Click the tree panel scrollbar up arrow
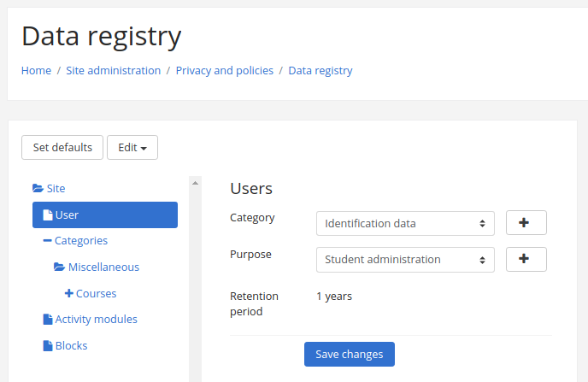The image size is (588, 382). [x=195, y=183]
